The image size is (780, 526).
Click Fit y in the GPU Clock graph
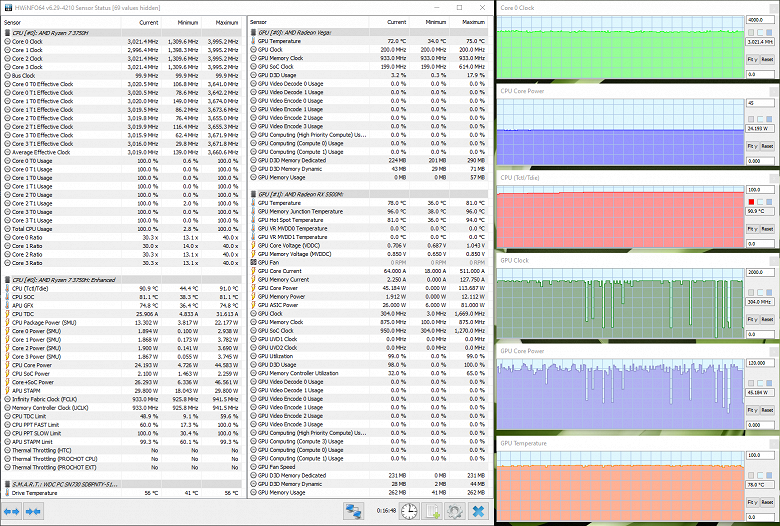[x=752, y=319]
